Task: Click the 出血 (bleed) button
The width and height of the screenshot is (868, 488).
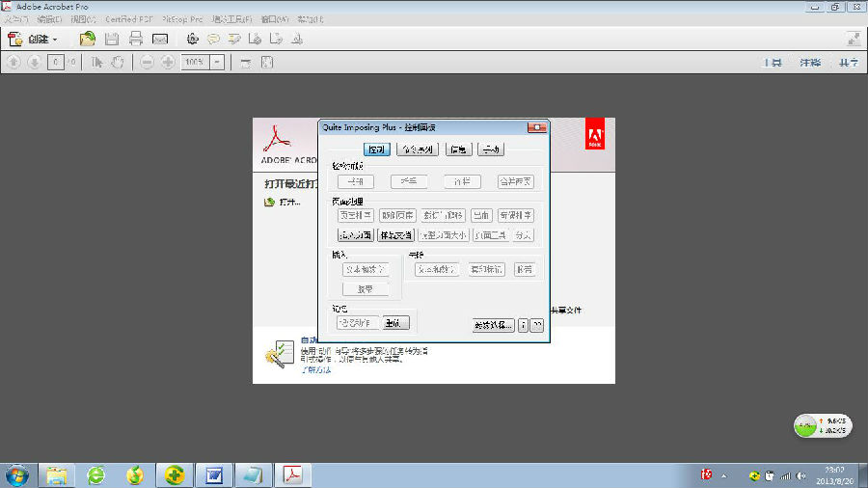Action: 481,215
